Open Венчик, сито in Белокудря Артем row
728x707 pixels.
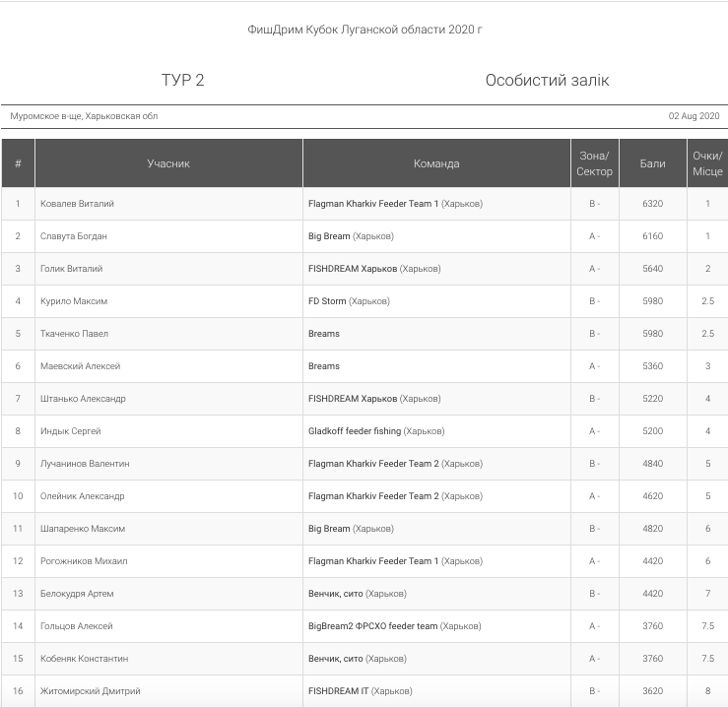click(336, 594)
